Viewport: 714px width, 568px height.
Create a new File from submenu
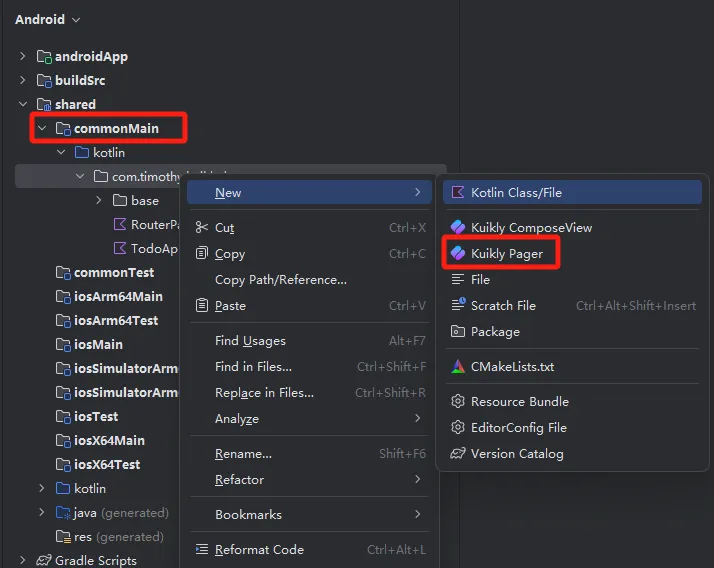(x=572, y=279)
